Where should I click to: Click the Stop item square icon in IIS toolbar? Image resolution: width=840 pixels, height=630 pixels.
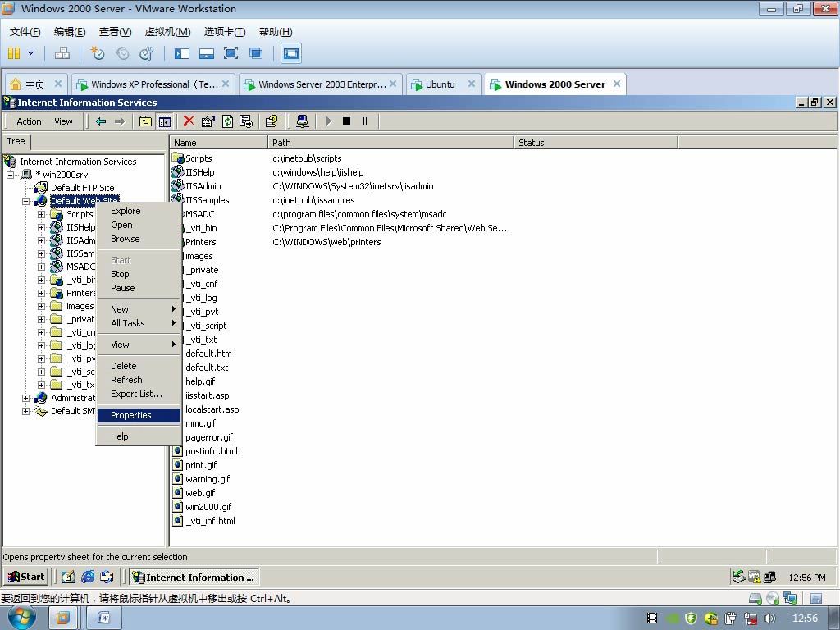pos(347,121)
